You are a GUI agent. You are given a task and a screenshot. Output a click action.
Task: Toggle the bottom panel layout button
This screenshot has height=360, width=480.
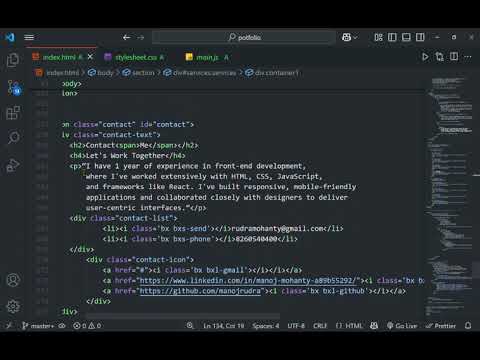click(406, 37)
